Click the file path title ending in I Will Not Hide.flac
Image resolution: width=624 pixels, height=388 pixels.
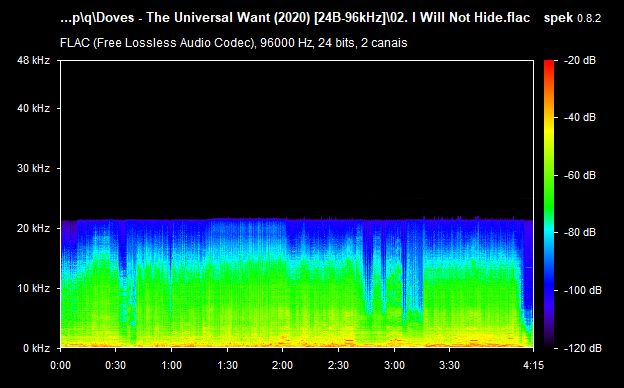[x=295, y=18]
